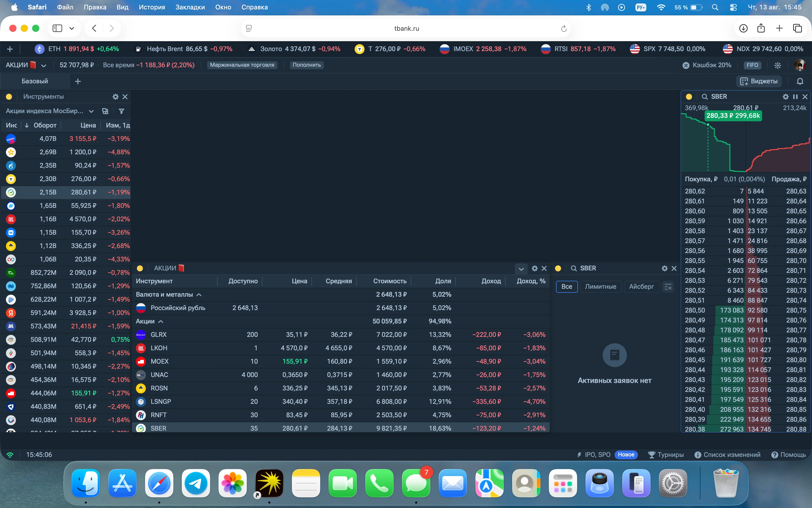Select the Лимитные orders filter
The width and height of the screenshot is (812, 508).
click(x=600, y=287)
